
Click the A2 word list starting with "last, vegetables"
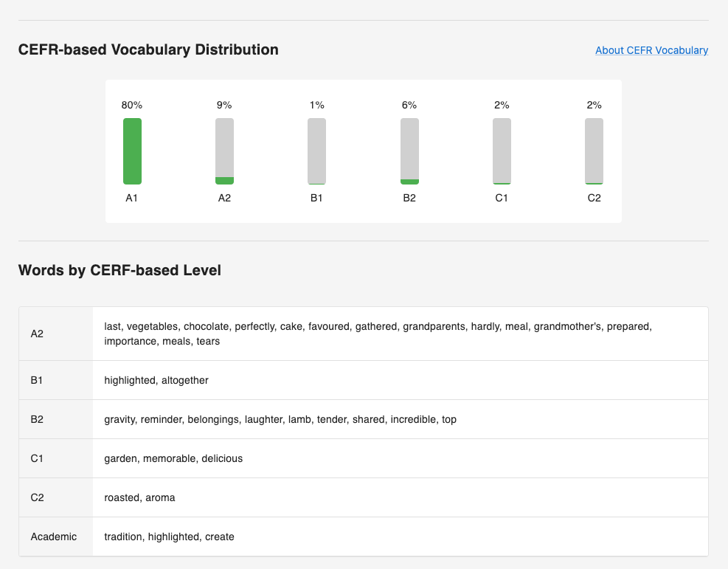[x=378, y=334]
